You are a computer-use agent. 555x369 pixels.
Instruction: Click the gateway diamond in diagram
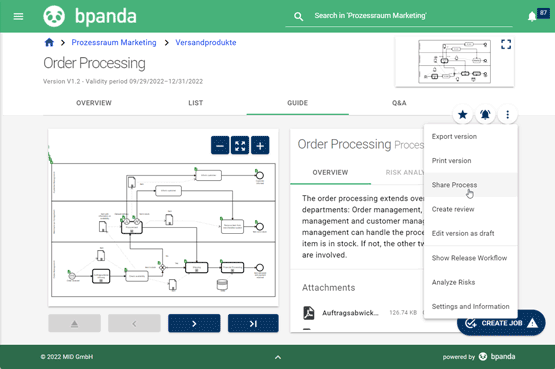(162, 267)
